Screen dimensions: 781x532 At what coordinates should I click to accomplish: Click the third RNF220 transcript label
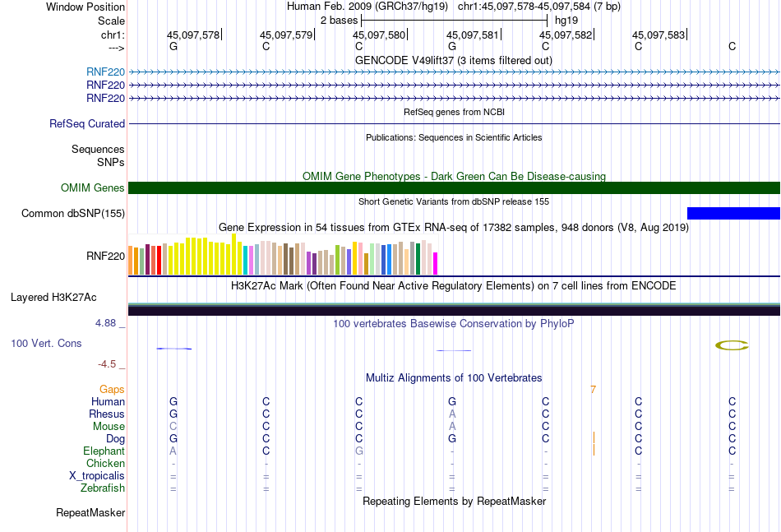pyautogui.click(x=105, y=98)
